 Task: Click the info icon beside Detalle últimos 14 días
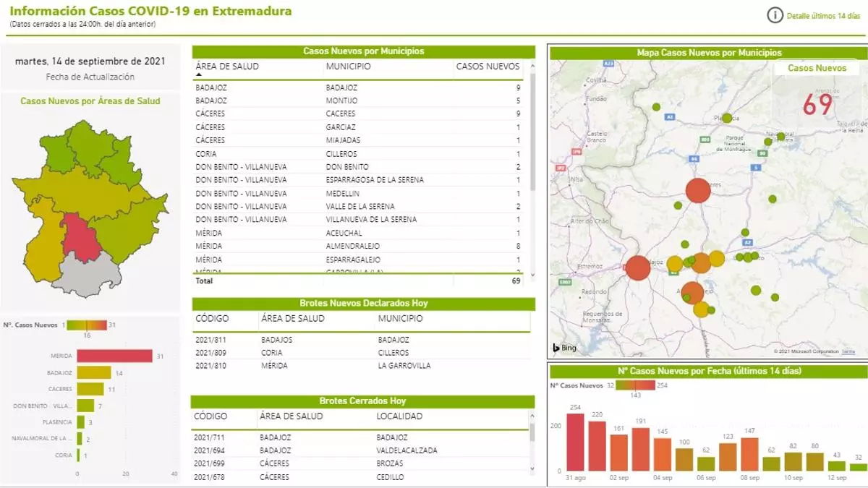pos(775,15)
